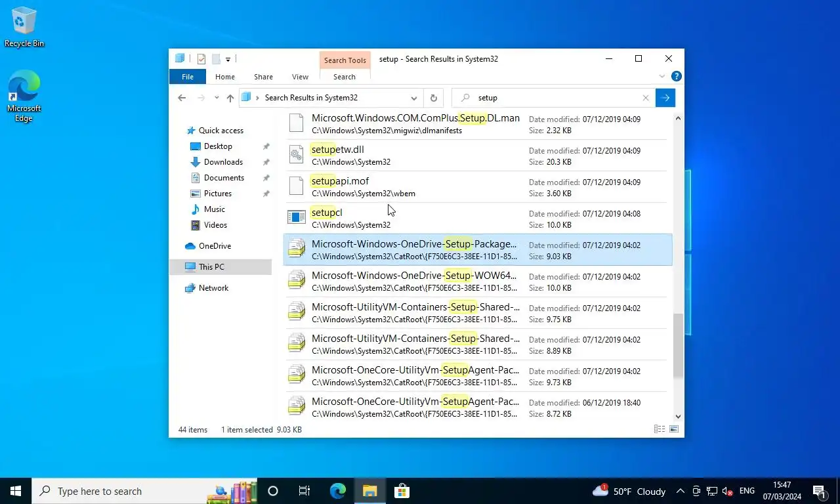Image resolution: width=840 pixels, height=504 pixels.
Task: Select the 9.75 KB UtilityVM-Containers-Setup-Shared file
Action: click(478, 313)
